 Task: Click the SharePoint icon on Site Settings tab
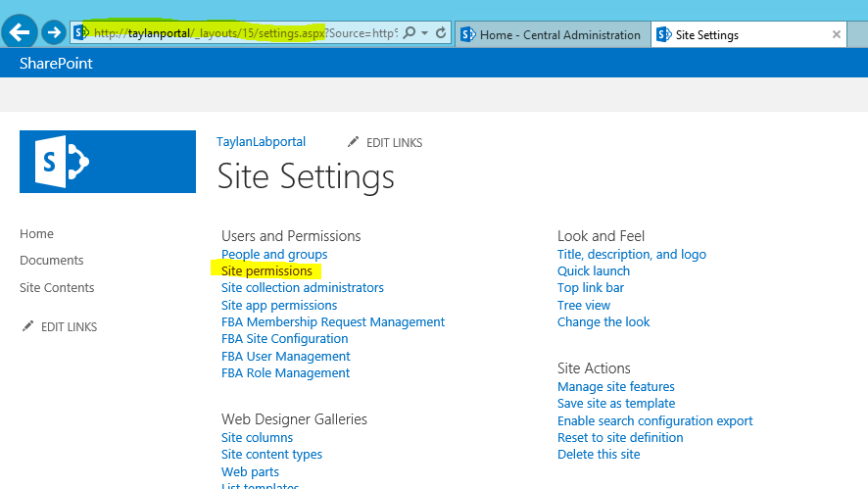663,35
